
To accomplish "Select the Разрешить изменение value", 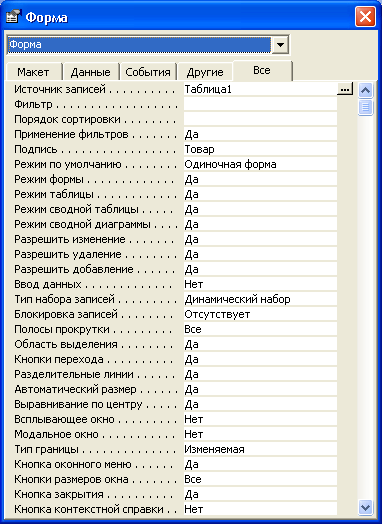I will [x=260, y=239].
